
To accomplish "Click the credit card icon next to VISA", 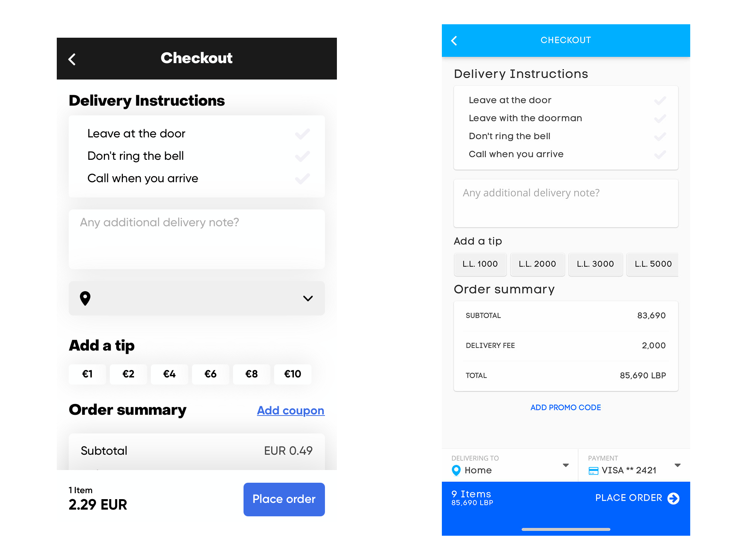I will click(593, 471).
